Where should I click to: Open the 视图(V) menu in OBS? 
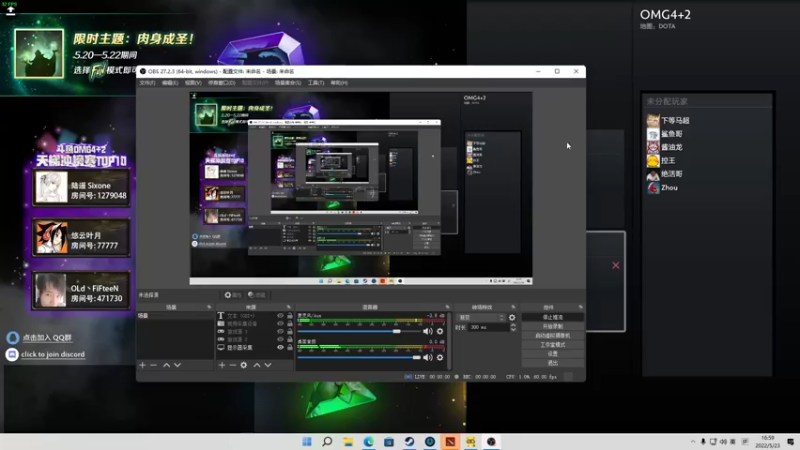193,83
